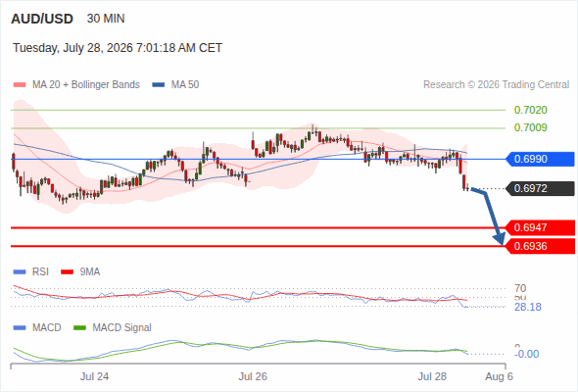Select the 0.6990 pivot price tag
The width and height of the screenshot is (578, 392).
(x=540, y=159)
